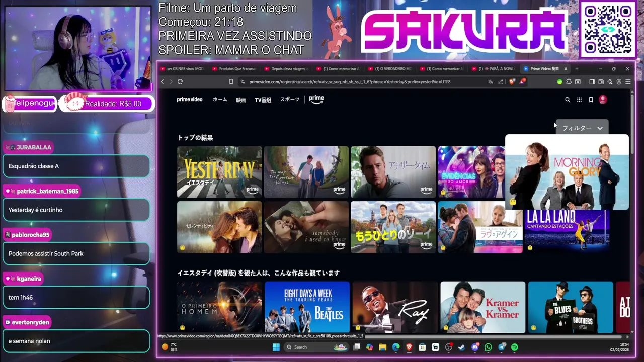Open the もうひとりのゾーイ thumbnail
The height and width of the screenshot is (362, 644).
pyautogui.click(x=393, y=227)
